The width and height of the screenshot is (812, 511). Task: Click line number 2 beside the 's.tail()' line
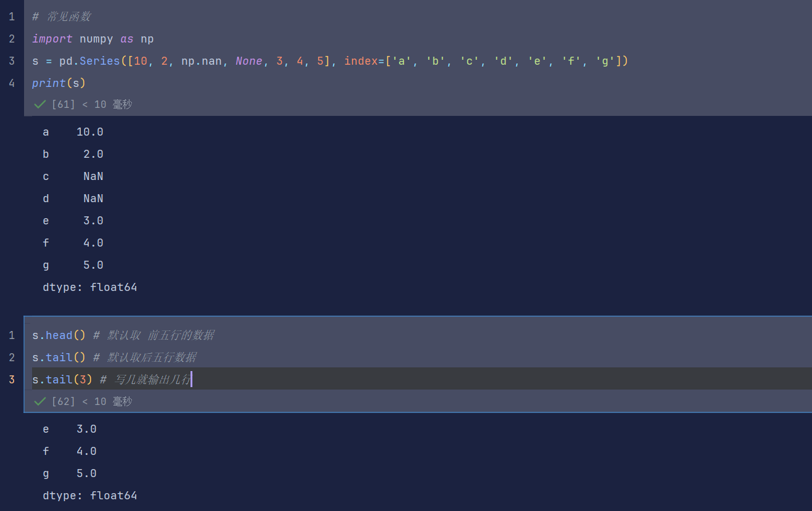pyautogui.click(x=12, y=358)
